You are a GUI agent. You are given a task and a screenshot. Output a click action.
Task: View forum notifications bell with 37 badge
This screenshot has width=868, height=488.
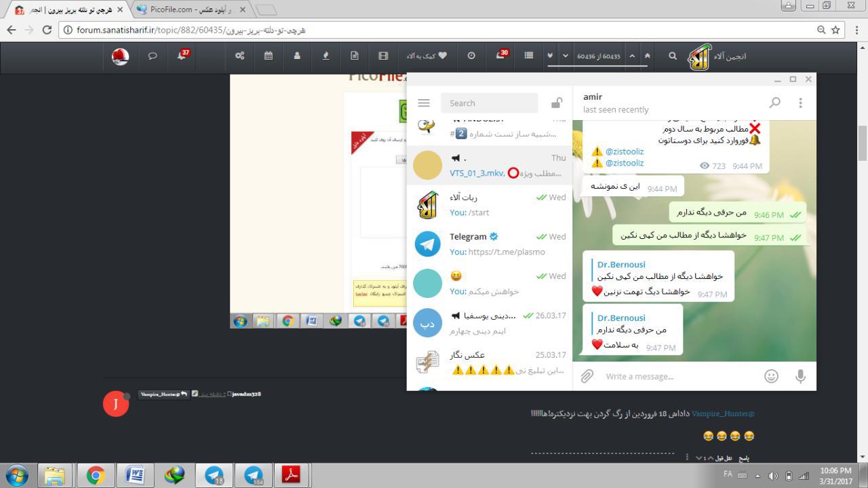[x=182, y=56]
